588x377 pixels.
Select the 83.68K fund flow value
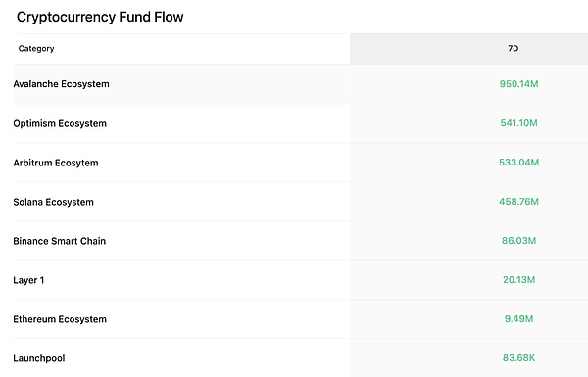[518, 357]
